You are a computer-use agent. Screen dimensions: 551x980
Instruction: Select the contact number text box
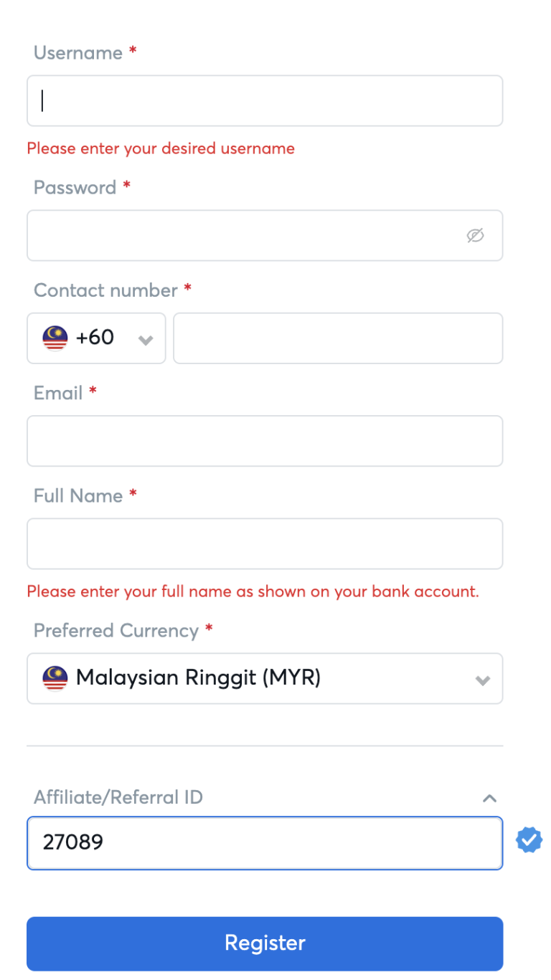click(x=338, y=338)
